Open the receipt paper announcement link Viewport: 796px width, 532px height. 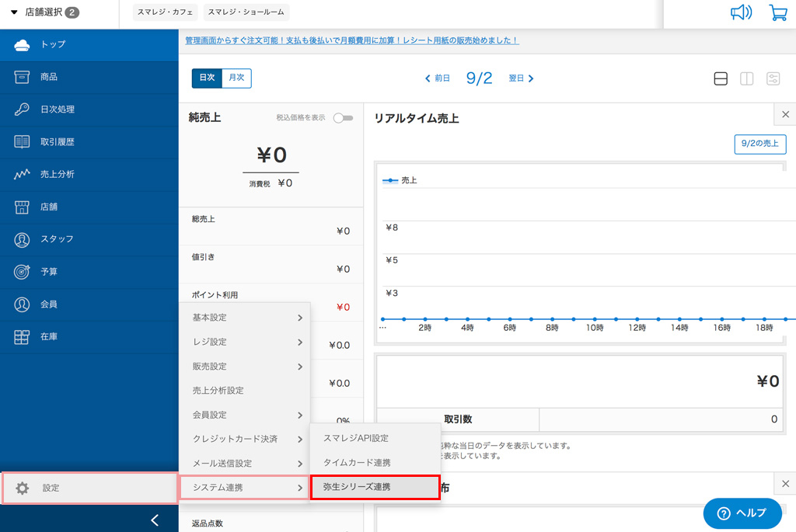coord(352,40)
